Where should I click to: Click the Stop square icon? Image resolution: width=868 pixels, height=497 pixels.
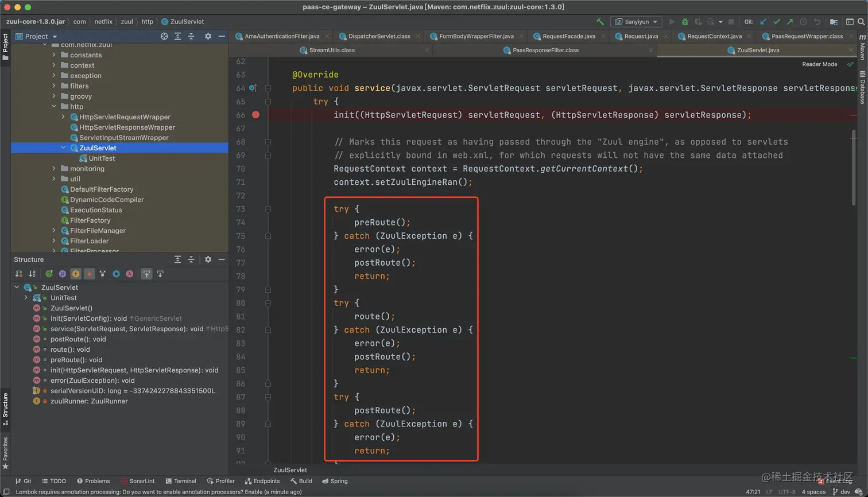click(x=731, y=22)
